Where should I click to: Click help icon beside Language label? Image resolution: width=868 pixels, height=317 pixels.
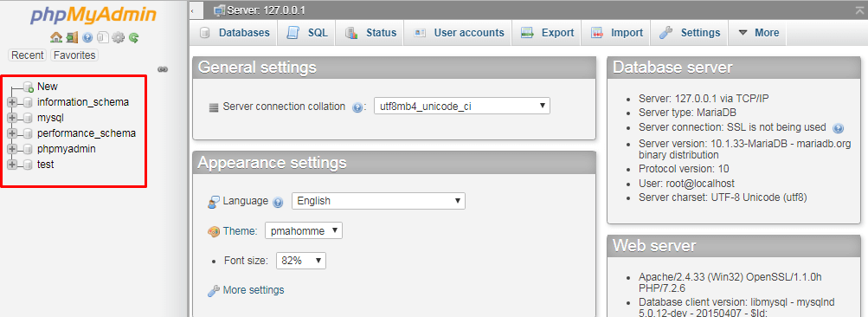point(278,202)
